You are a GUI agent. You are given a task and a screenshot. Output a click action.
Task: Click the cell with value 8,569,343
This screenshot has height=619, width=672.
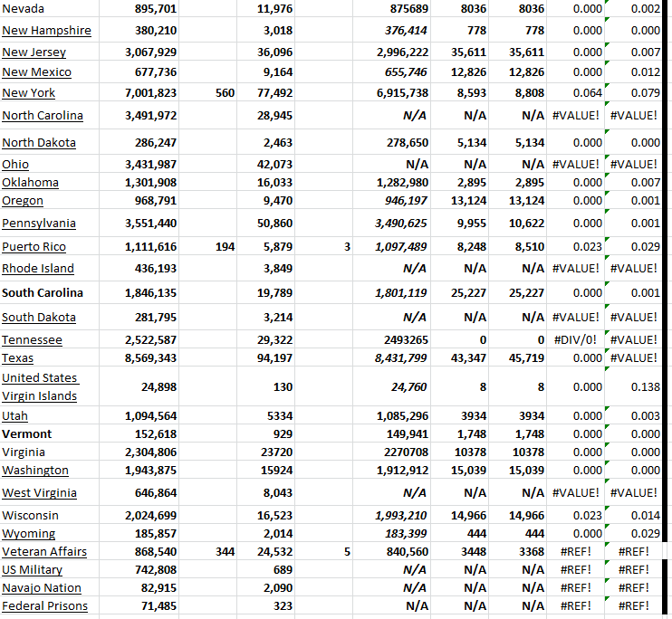[150, 358]
